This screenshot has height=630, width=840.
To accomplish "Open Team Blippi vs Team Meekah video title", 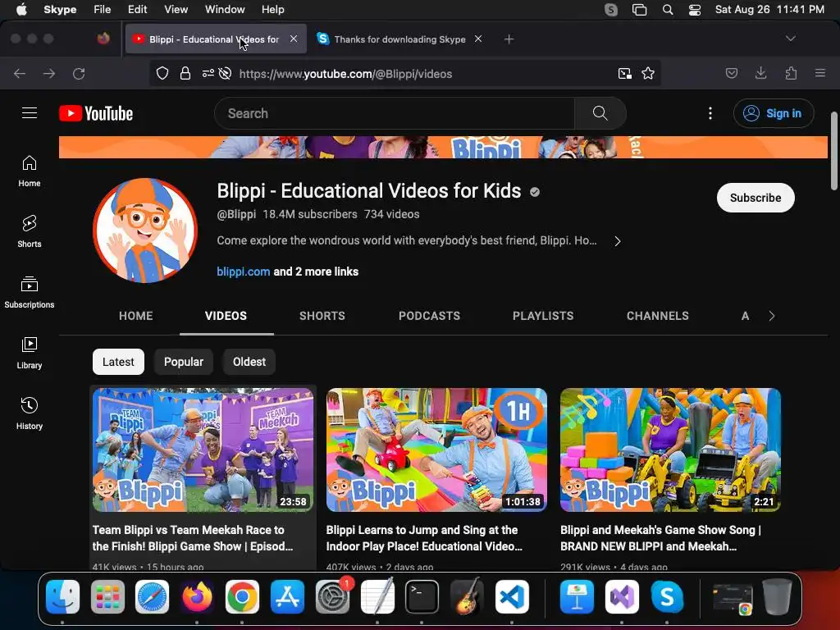I will click(x=193, y=538).
